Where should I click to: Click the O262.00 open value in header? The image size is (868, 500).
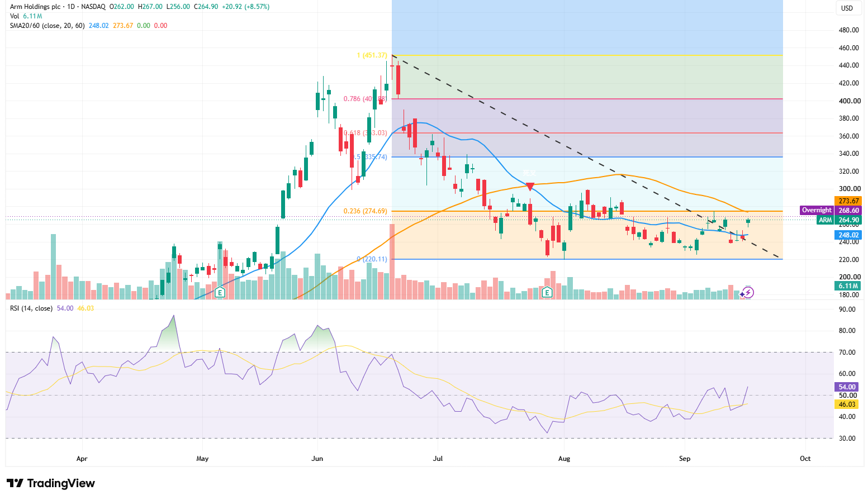click(122, 7)
